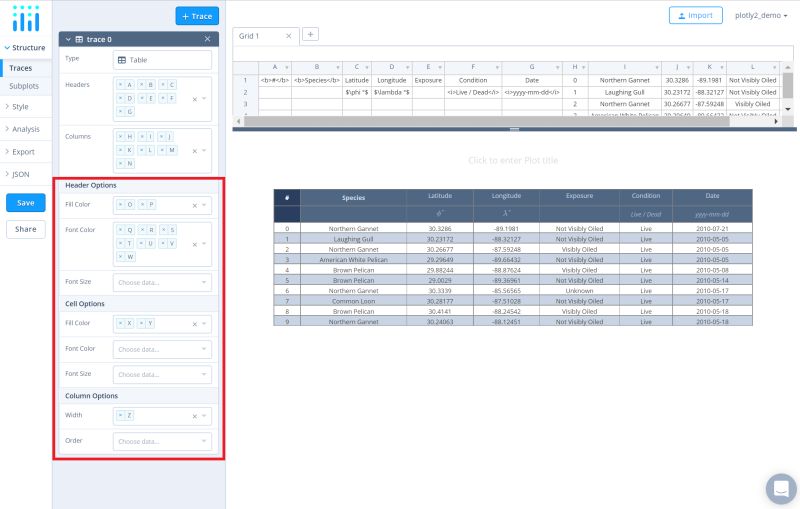Click the grid vertical scrollbar down arrow
The width and height of the screenshot is (800, 509).
click(788, 109)
